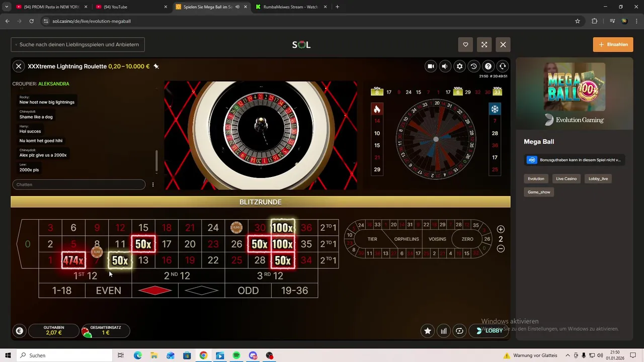Image resolution: width=644 pixels, height=362 pixels.
Task: Select Evolution tag
Action: pos(536,178)
